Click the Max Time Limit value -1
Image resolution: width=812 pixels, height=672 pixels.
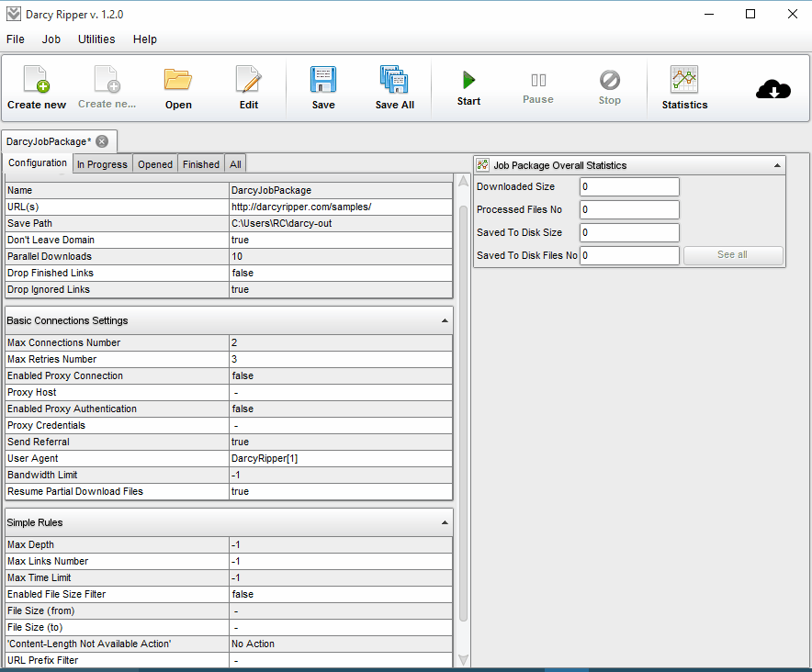[236, 577]
